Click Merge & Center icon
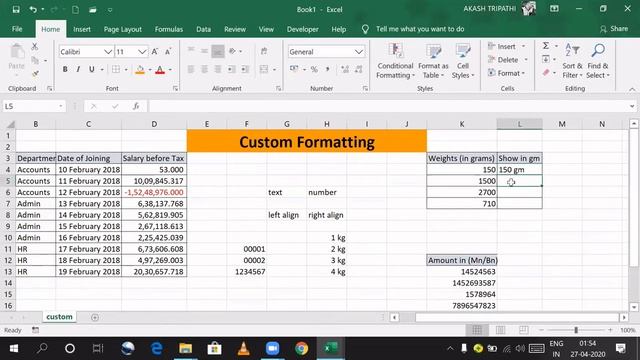This screenshot has width=640, height=360. coord(264,69)
